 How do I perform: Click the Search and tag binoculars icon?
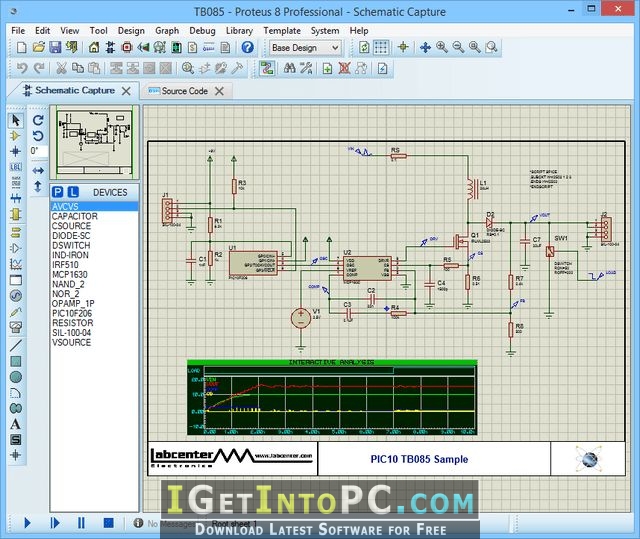289,68
